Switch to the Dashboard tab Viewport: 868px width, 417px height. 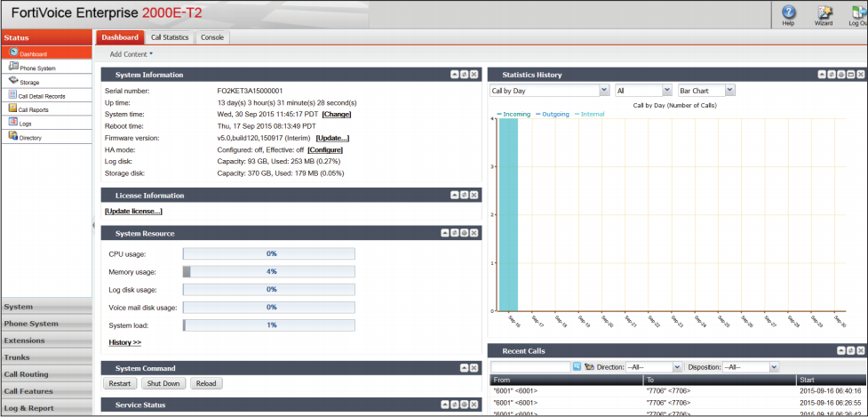point(120,37)
